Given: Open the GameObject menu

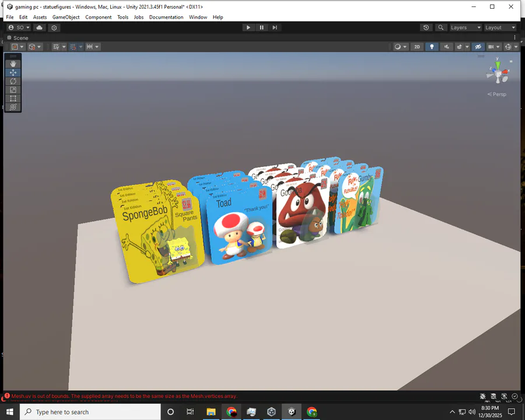Looking at the screenshot, I should coord(66,17).
